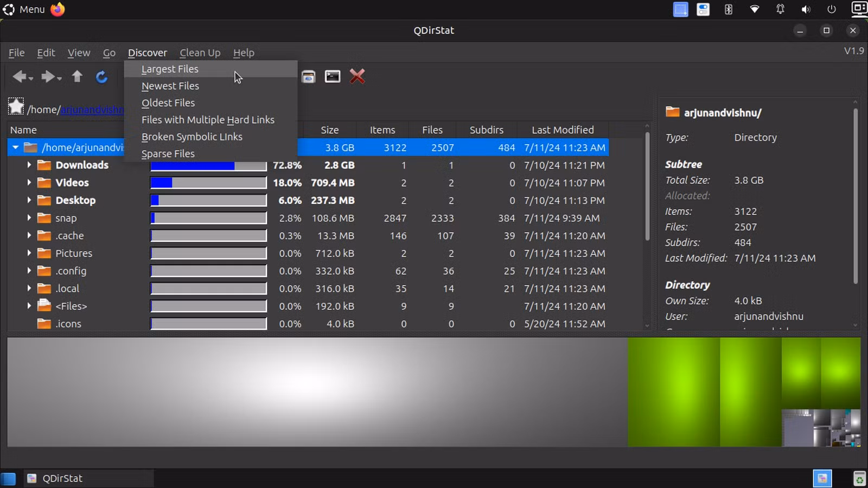The image size is (868, 488).
Task: Open the notifications bell tray icon
Action: (780, 9)
